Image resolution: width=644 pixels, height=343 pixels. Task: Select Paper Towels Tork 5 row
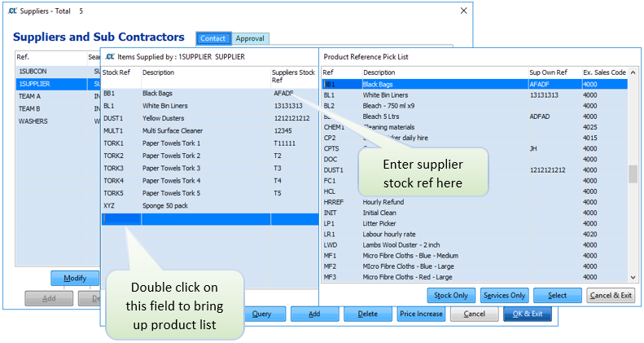pyautogui.click(x=209, y=193)
